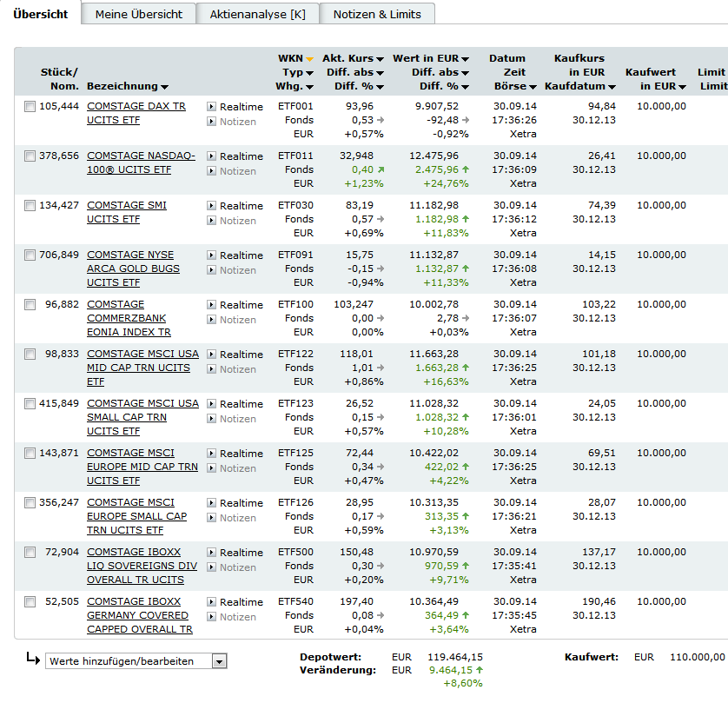Viewport: 728px width, 703px height.
Task: Open Realtime quote icon for COMSTAGE DAX TR
Action: [211, 107]
